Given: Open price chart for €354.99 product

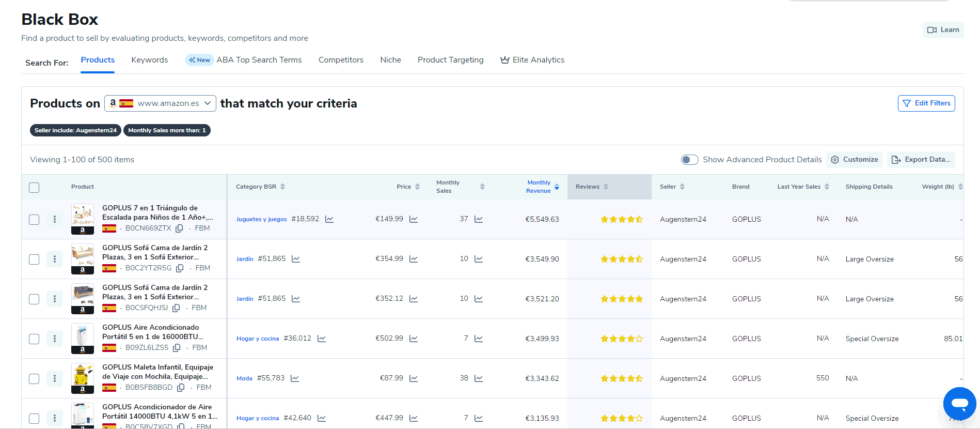Looking at the screenshot, I should coord(414,259).
